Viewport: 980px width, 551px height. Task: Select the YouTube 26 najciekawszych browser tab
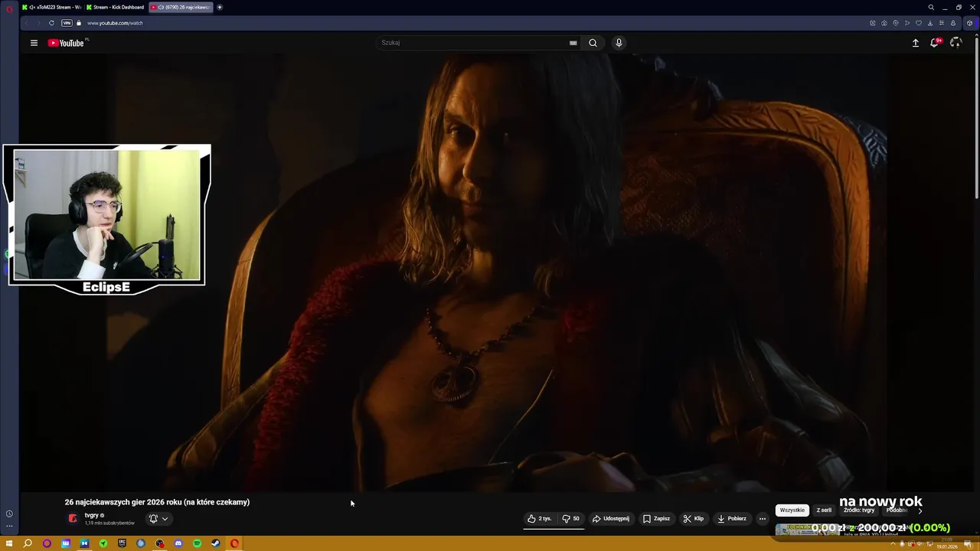click(x=181, y=7)
